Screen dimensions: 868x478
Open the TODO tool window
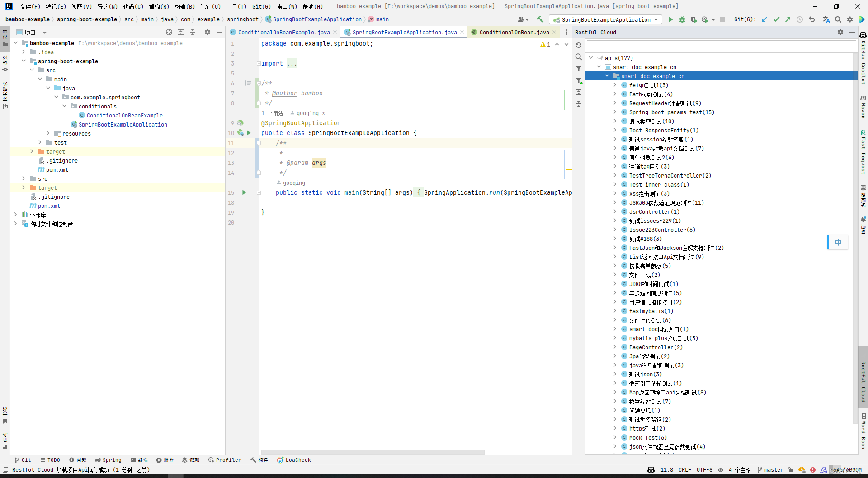click(x=50, y=460)
